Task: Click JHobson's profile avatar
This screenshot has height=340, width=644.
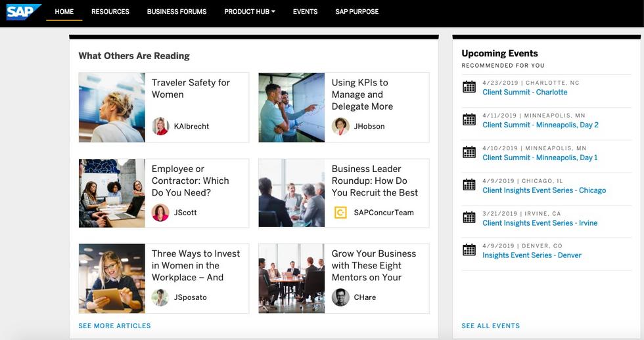Action: pos(340,127)
